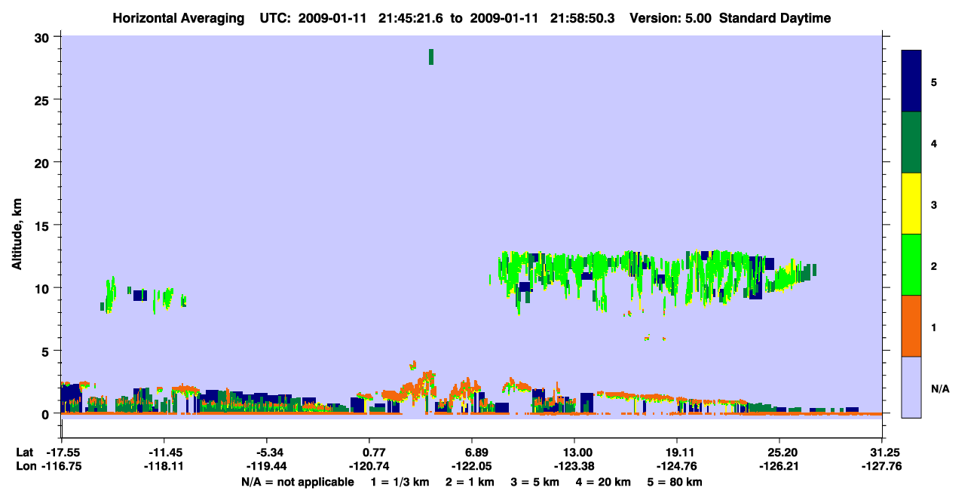Click longitude value '-122.05'
The height and width of the screenshot is (503, 980).
[x=472, y=466]
